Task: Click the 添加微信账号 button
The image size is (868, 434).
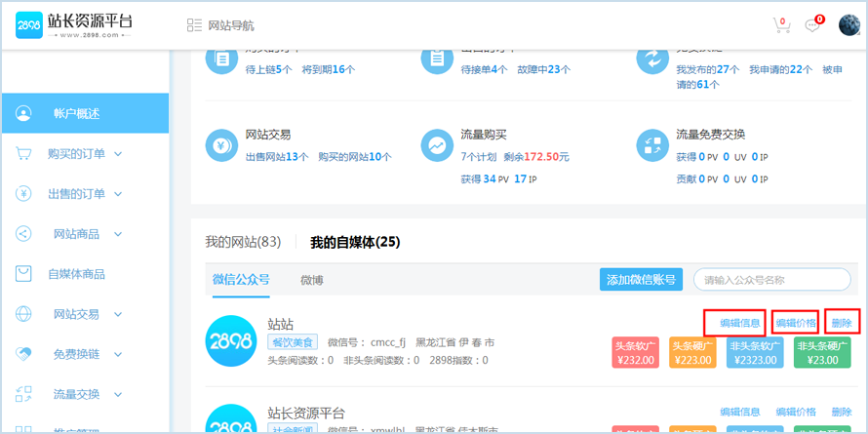Action: (x=641, y=280)
